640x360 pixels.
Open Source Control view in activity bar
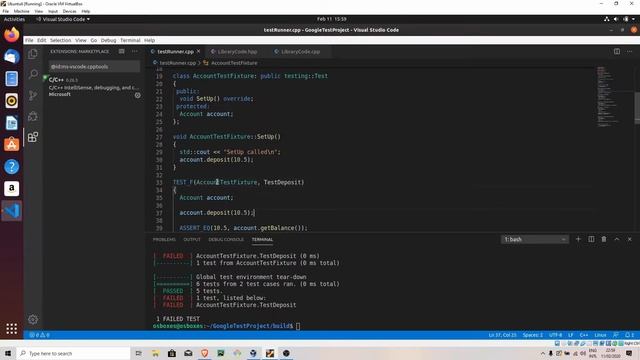click(x=33, y=95)
